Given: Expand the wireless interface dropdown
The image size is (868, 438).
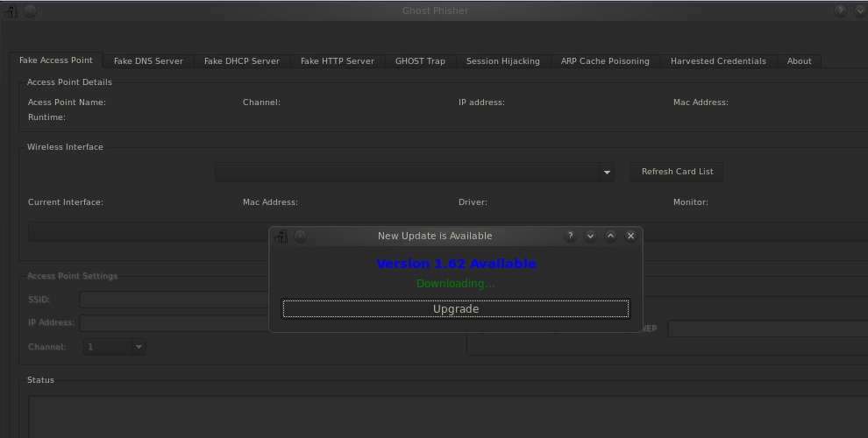Looking at the screenshot, I should pyautogui.click(x=607, y=173).
